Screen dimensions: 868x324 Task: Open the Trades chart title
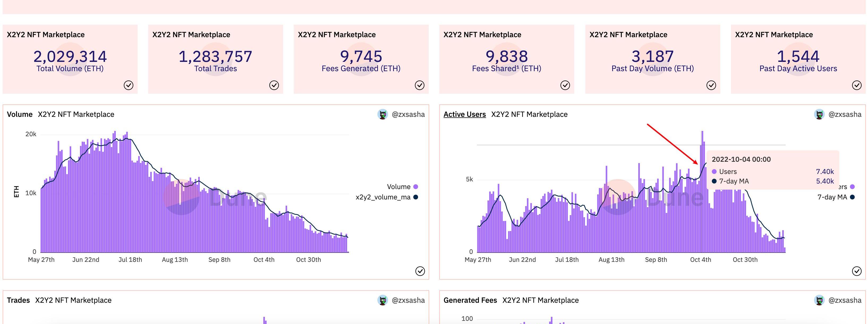tap(18, 300)
